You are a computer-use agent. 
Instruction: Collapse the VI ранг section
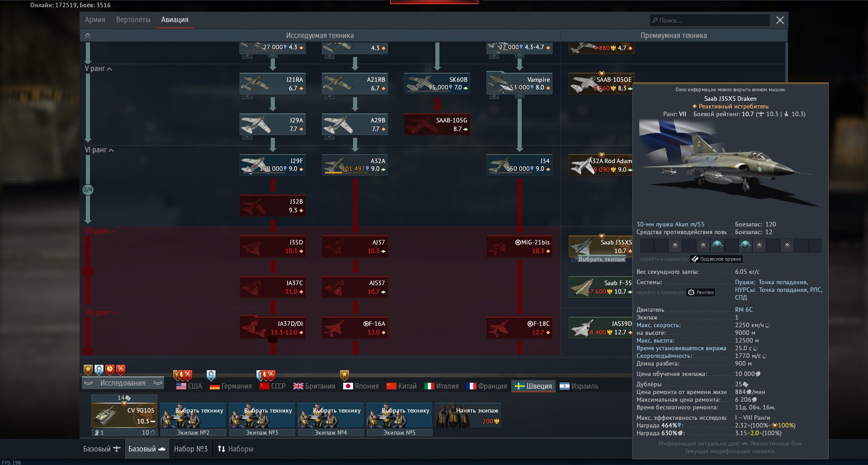click(99, 150)
